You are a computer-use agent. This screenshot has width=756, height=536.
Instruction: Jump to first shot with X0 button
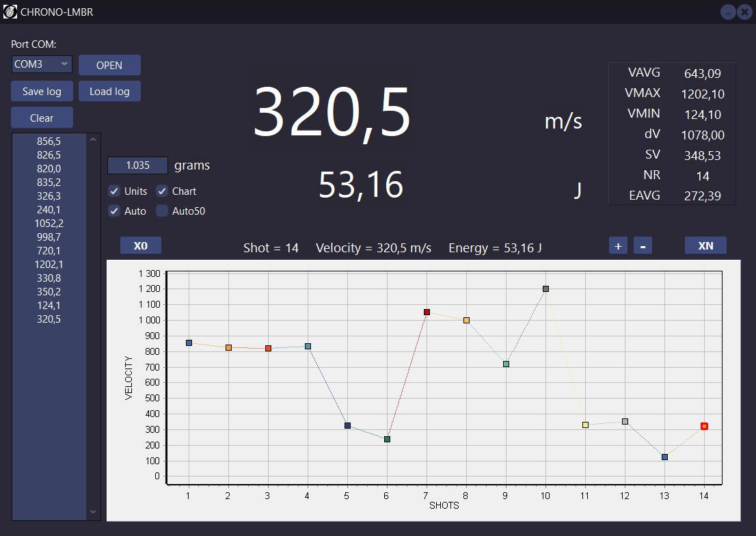(141, 246)
